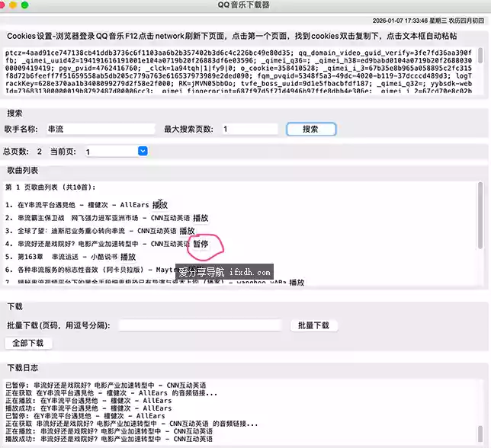Click the 最大搜索页数 max pages field
491x448 pixels.
[250, 130]
